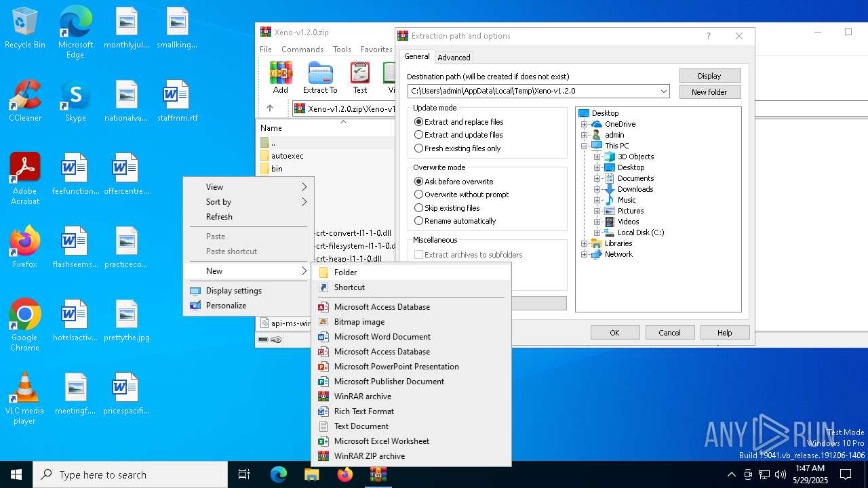Create new Text Document from submenu
This screenshot has height=488, width=868.
(x=411, y=426)
